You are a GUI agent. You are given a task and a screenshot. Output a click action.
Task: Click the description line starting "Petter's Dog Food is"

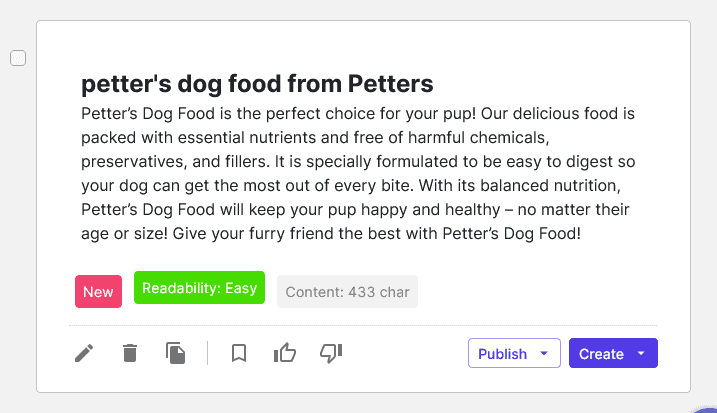[358, 114]
